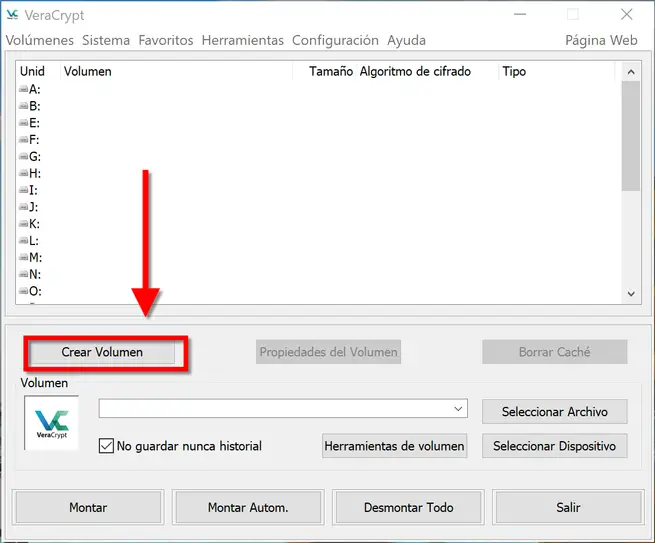655x543 pixels.
Task: Click the VeraCrypt logo in Volumen section
Action: [x=51, y=423]
